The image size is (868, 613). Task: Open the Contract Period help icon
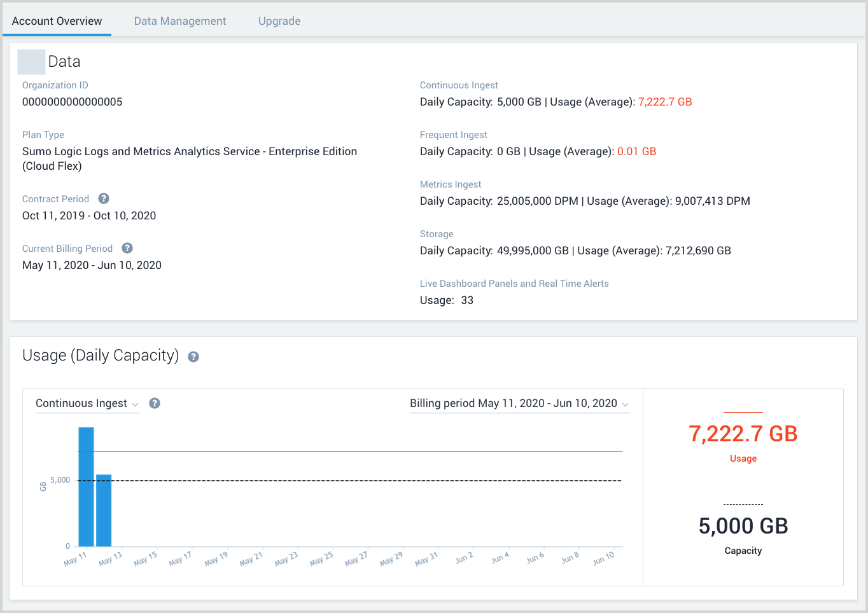tap(103, 198)
